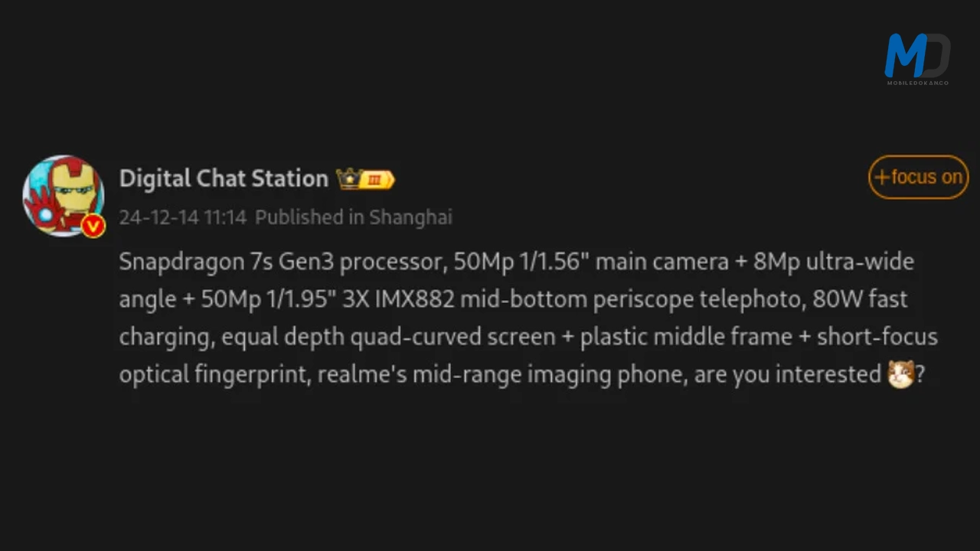This screenshot has width=980, height=551.
Task: Click the crown icon beside the username
Action: coord(348,179)
